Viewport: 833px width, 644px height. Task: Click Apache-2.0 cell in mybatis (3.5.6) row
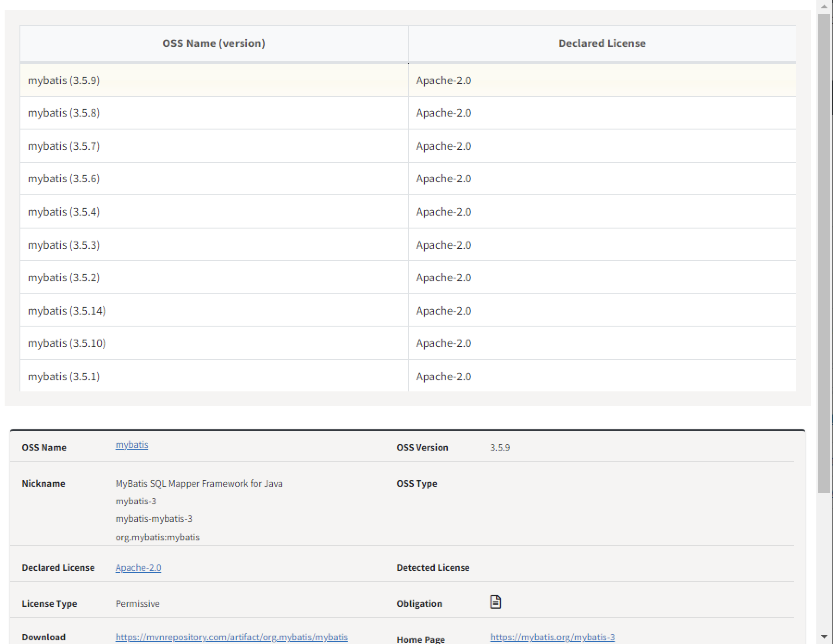point(602,179)
